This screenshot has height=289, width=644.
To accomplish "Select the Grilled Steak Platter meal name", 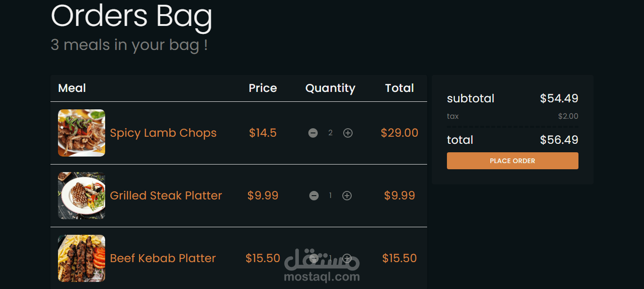I will click(x=166, y=196).
